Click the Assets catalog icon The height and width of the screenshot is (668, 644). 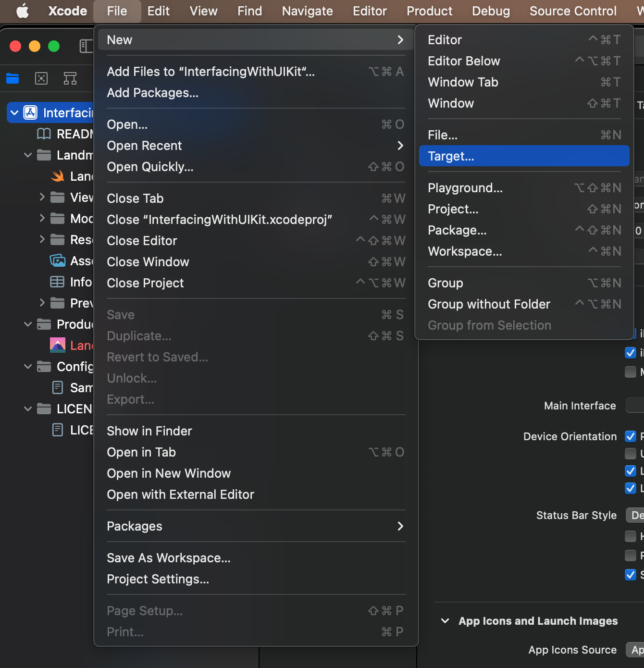tap(58, 260)
